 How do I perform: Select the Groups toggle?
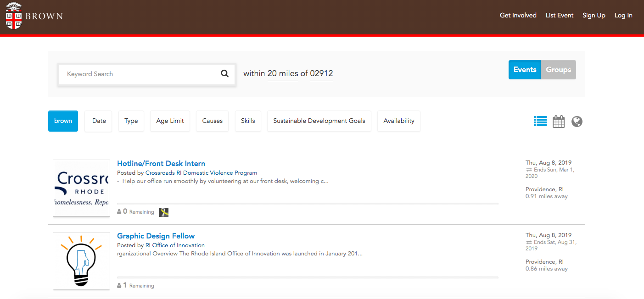coord(559,70)
